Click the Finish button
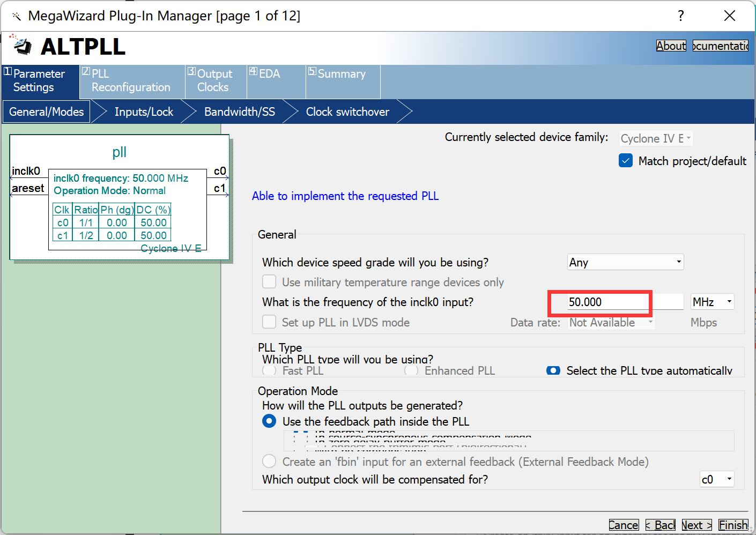 (733, 525)
